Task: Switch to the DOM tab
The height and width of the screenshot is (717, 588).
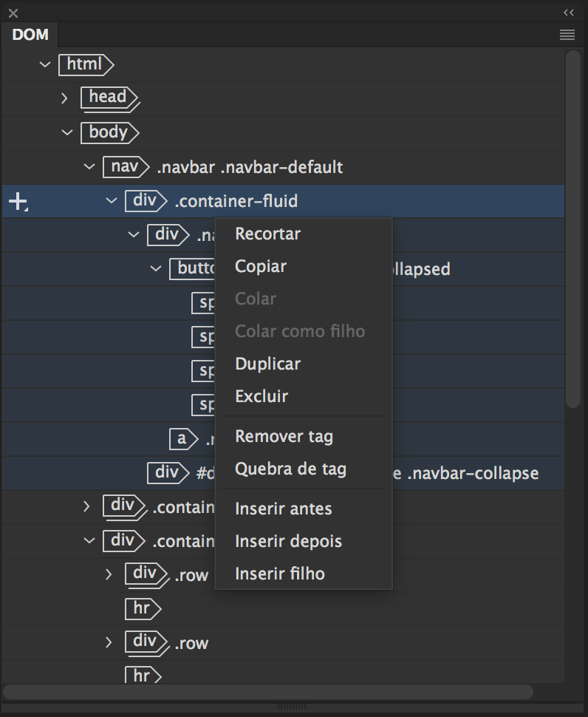Action: [x=30, y=35]
